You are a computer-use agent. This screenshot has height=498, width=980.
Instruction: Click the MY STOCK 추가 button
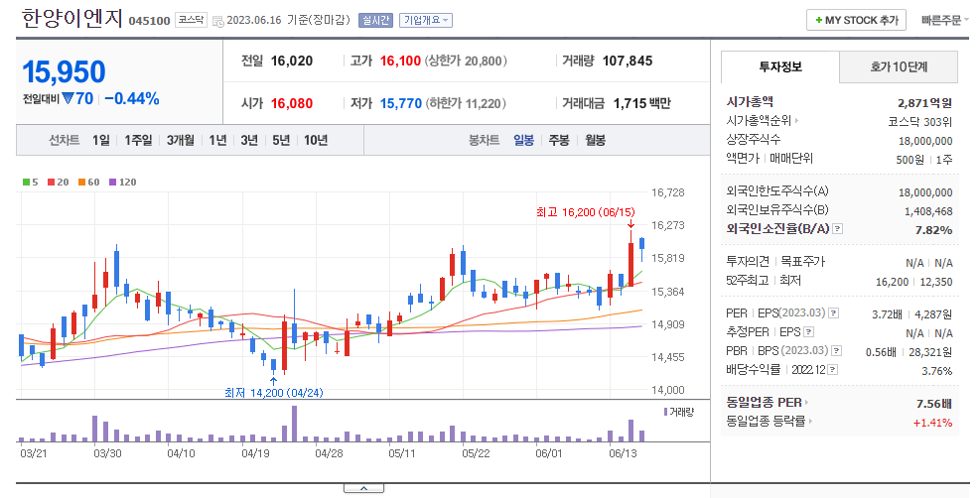click(x=856, y=20)
